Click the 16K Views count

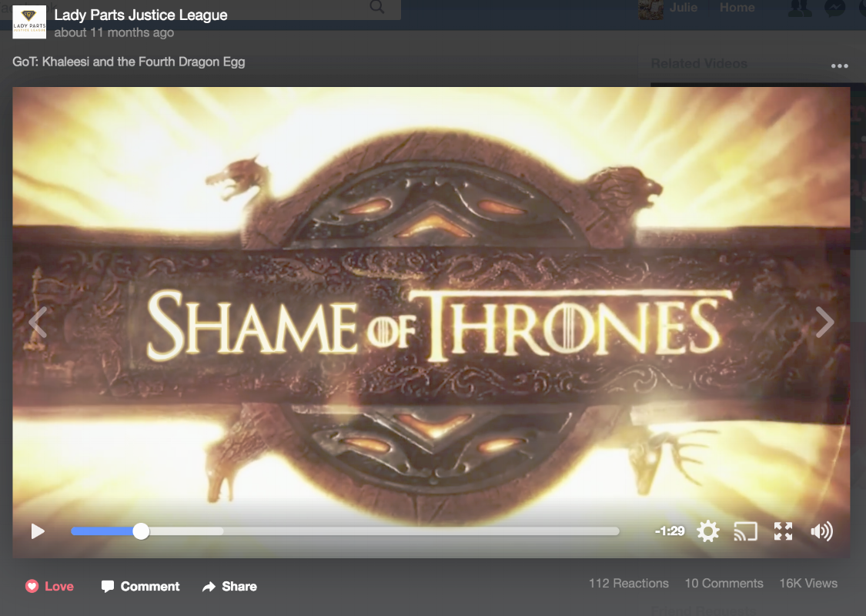coord(808,584)
